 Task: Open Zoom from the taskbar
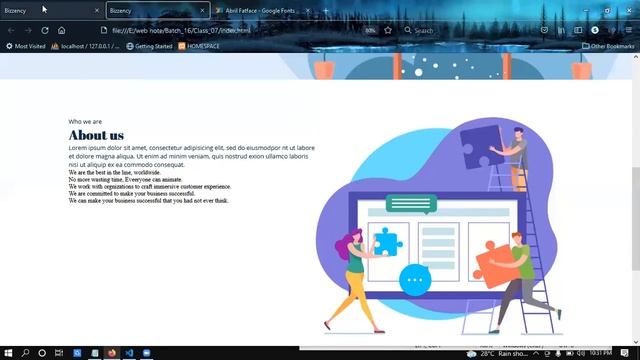147,353
